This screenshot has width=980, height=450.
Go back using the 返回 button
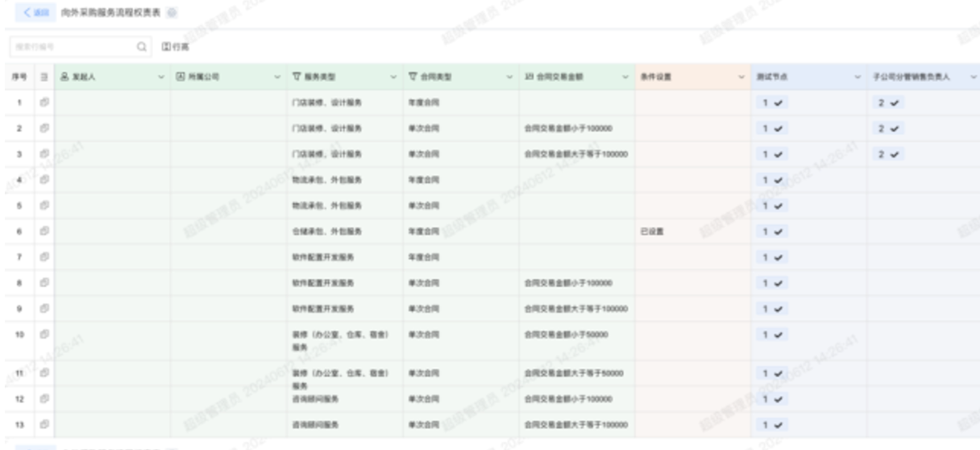tap(36, 14)
